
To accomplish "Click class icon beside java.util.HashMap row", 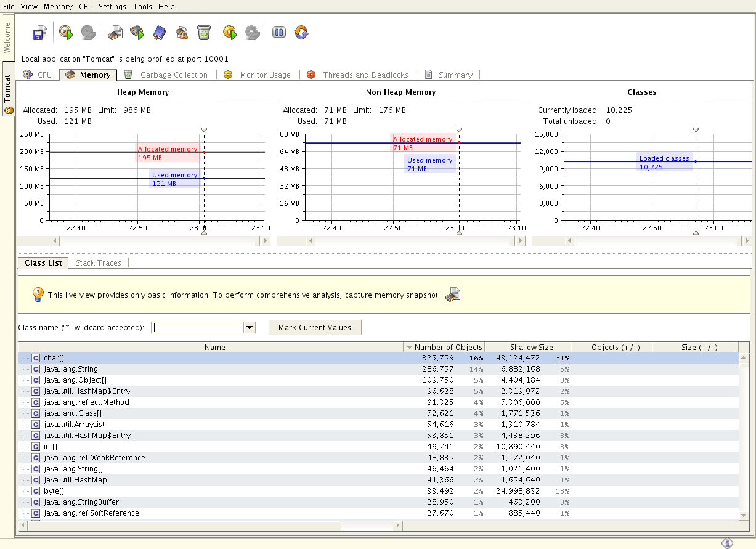I will point(36,480).
